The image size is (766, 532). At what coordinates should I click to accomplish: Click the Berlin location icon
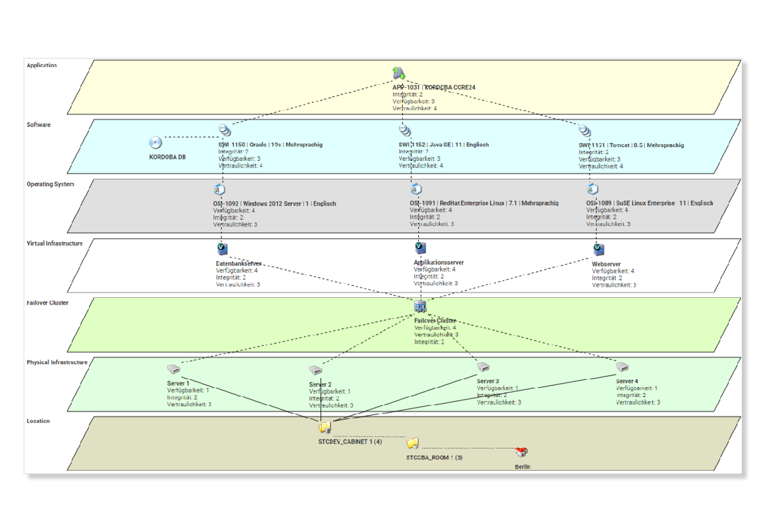pyautogui.click(x=522, y=452)
